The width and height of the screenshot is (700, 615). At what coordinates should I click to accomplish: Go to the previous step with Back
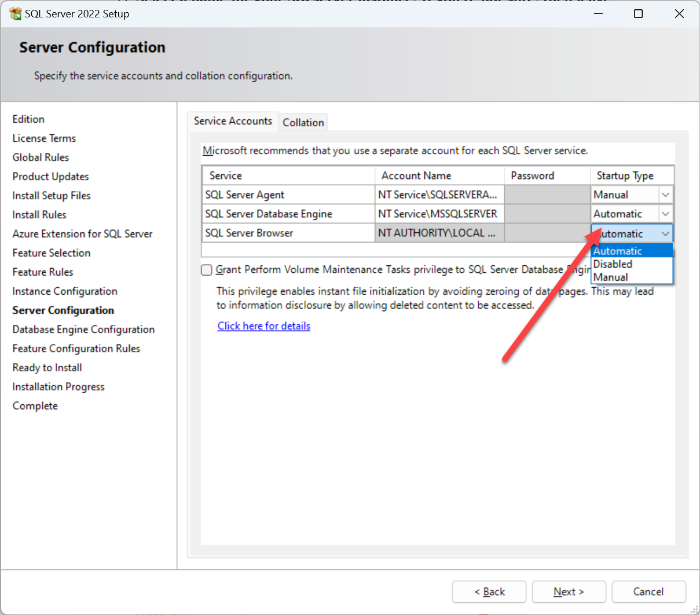489,592
